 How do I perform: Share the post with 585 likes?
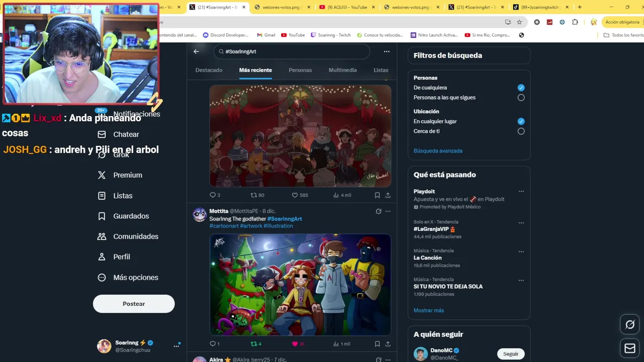tap(388, 195)
